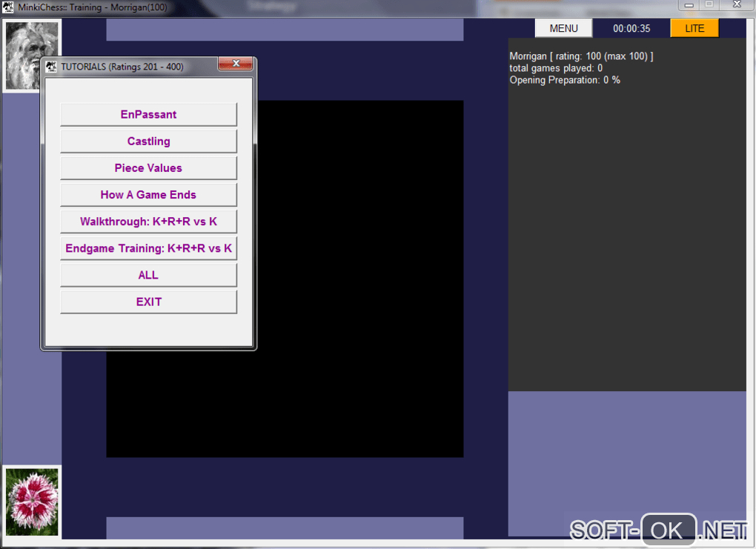
Task: Open the MENU button
Action: (x=563, y=28)
